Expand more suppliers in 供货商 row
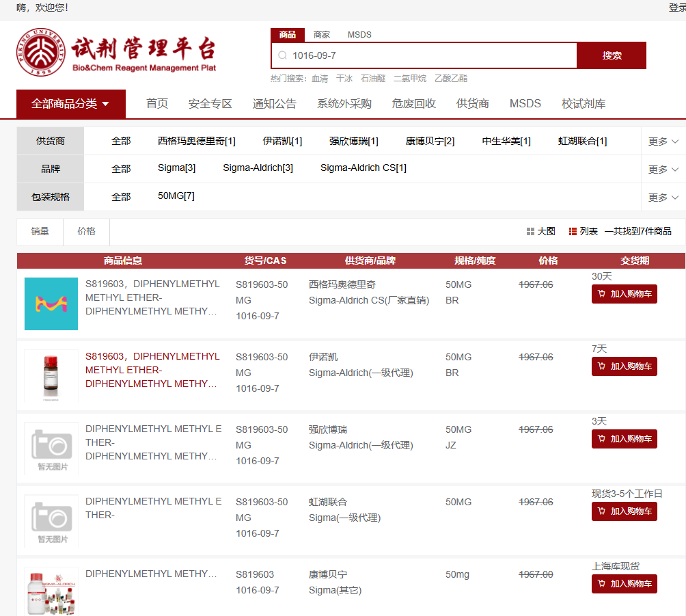The width and height of the screenshot is (686, 616). coord(663,142)
